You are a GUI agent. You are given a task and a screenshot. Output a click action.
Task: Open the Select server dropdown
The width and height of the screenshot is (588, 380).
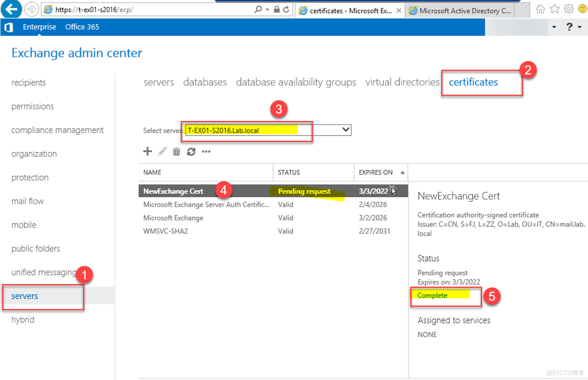tap(269, 130)
